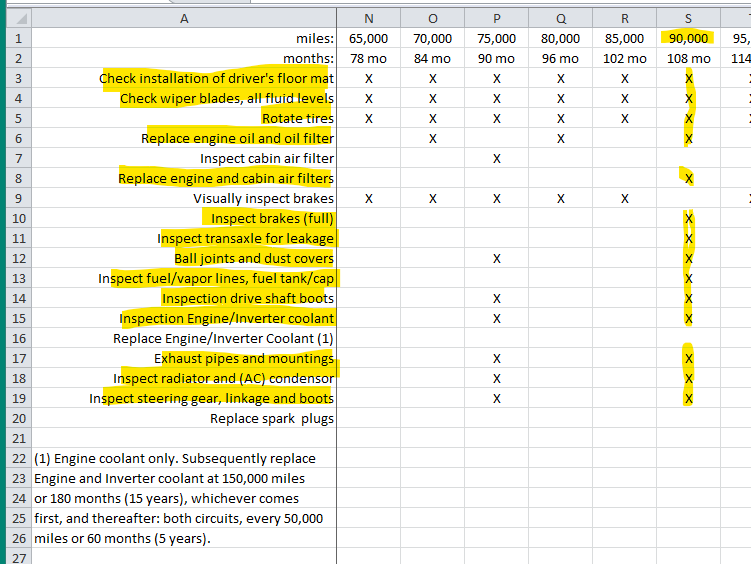Click 'Visually inspect brakes' cell
Image resolution: width=751 pixels, height=564 pixels.
pos(184,199)
